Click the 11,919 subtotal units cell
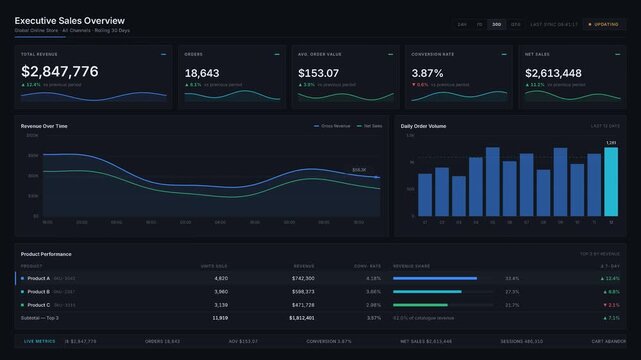 [220, 318]
